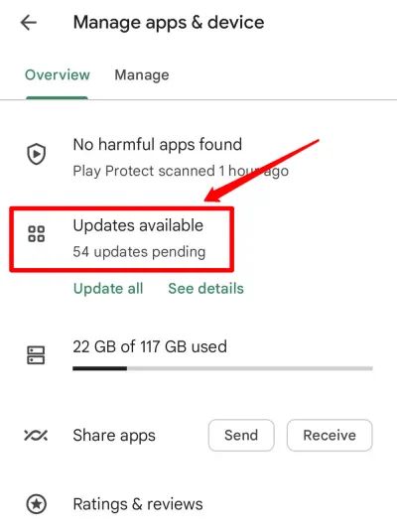Viewport: 397px width, 532px height.
Task: Click the Share apps label
Action: pos(114,436)
